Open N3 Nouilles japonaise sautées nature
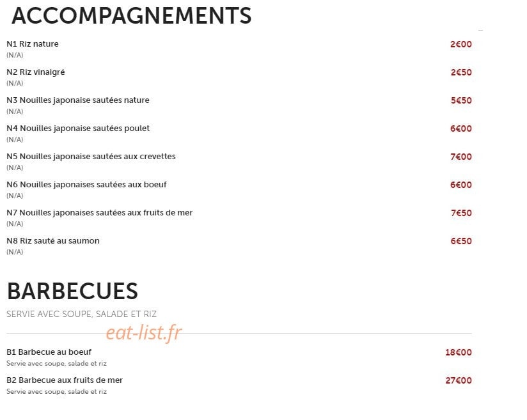527x420 pixels. (78, 100)
